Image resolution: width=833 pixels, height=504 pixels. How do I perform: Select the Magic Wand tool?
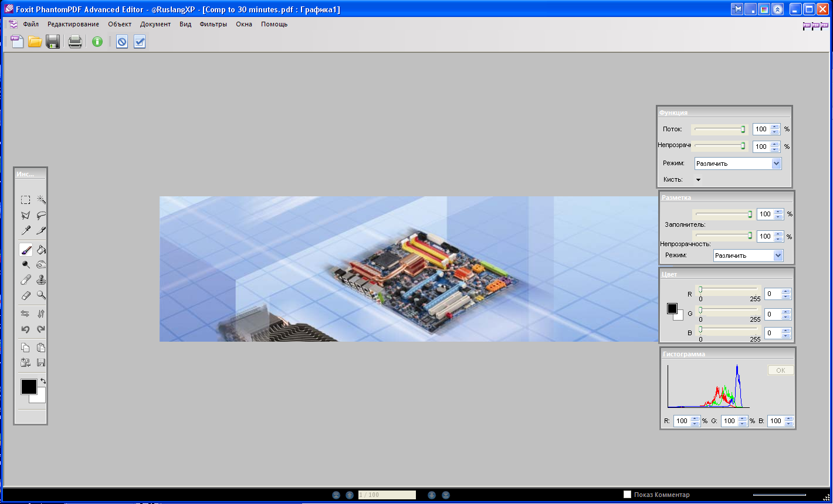click(x=41, y=200)
